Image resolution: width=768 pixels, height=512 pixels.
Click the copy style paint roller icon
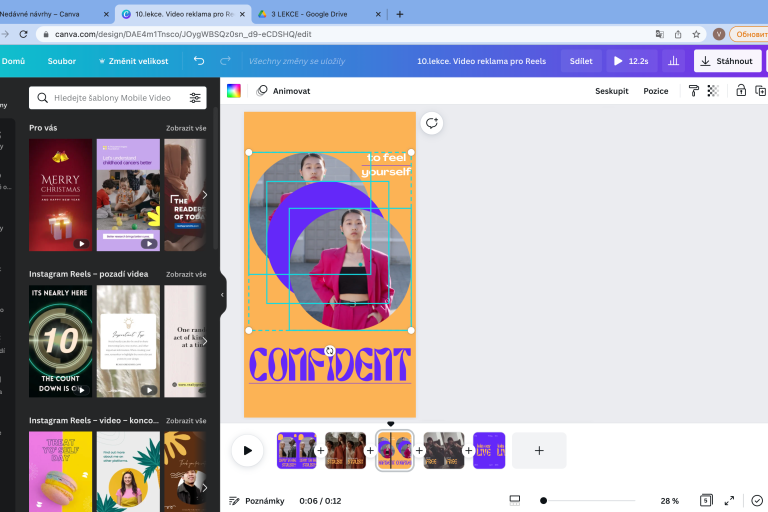coord(694,90)
